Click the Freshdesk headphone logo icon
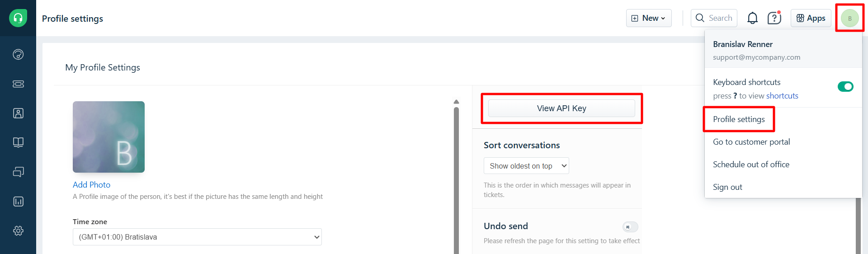The image size is (868, 254). (18, 18)
